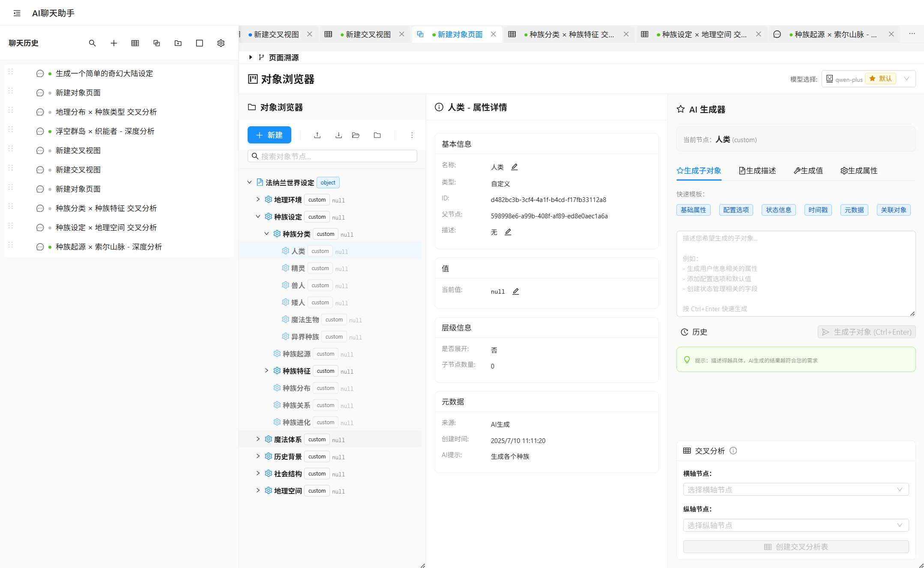Open the folder-open icon in object browser

click(356, 135)
